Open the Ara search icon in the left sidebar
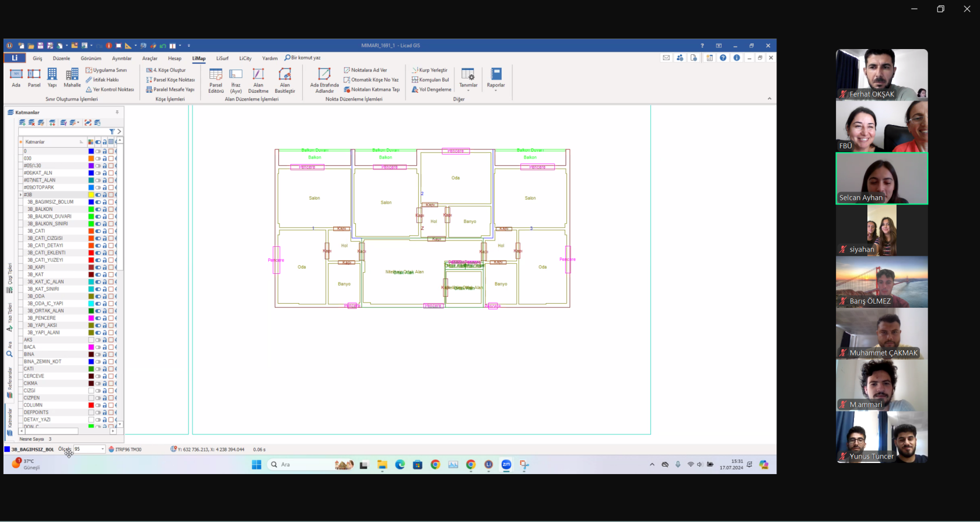Image resolution: width=980 pixels, height=522 pixels. pyautogui.click(x=9, y=354)
